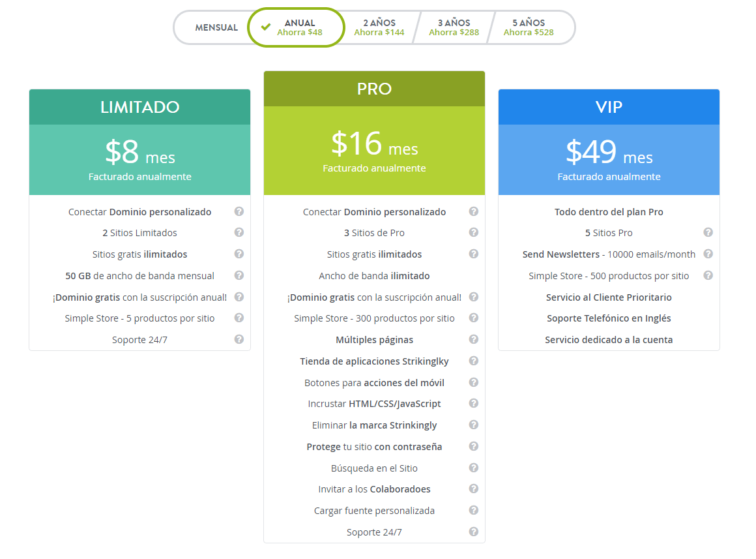This screenshot has width=756, height=559.
Task: Choose the PRO plan $16 mes panel
Action: 374,151
